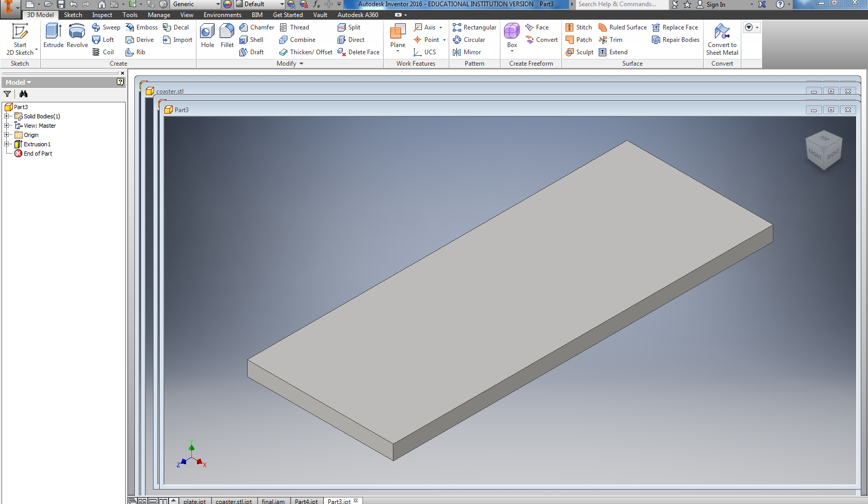
Task: Click the Save icon in quick access
Action: (60, 4)
